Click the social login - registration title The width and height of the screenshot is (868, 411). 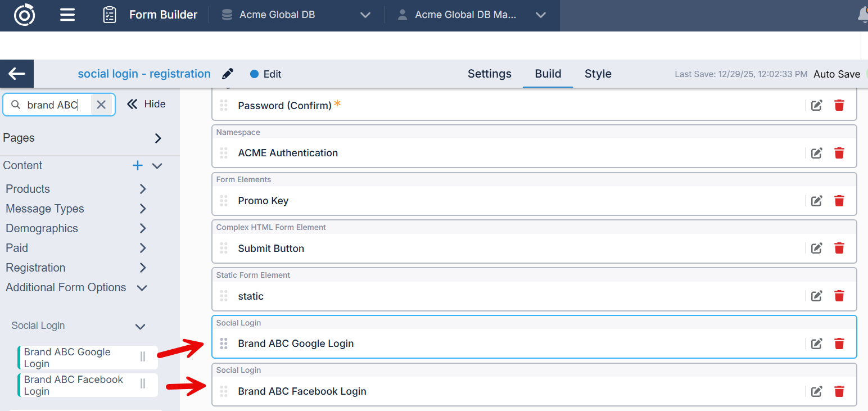144,74
